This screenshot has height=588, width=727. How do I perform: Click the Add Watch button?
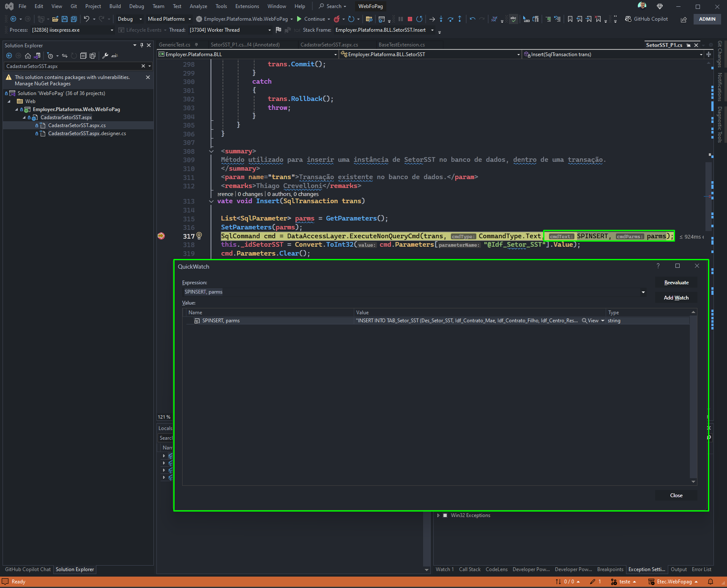click(x=676, y=298)
